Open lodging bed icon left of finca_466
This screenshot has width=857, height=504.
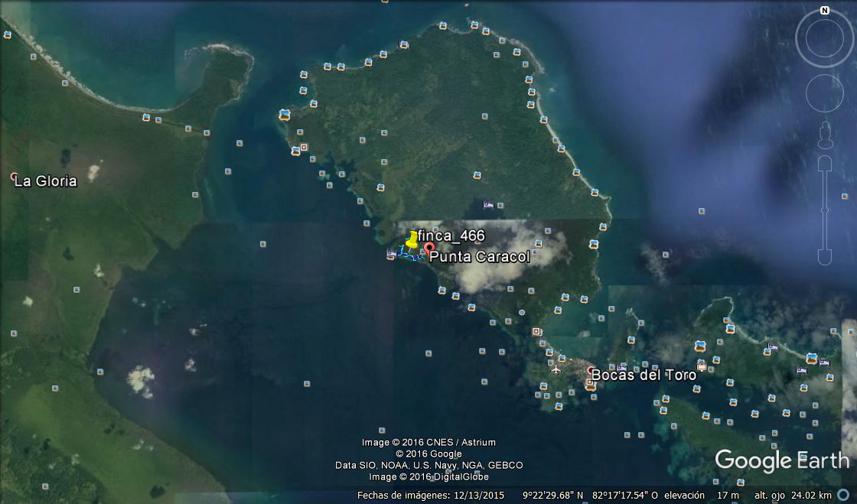[391, 253]
